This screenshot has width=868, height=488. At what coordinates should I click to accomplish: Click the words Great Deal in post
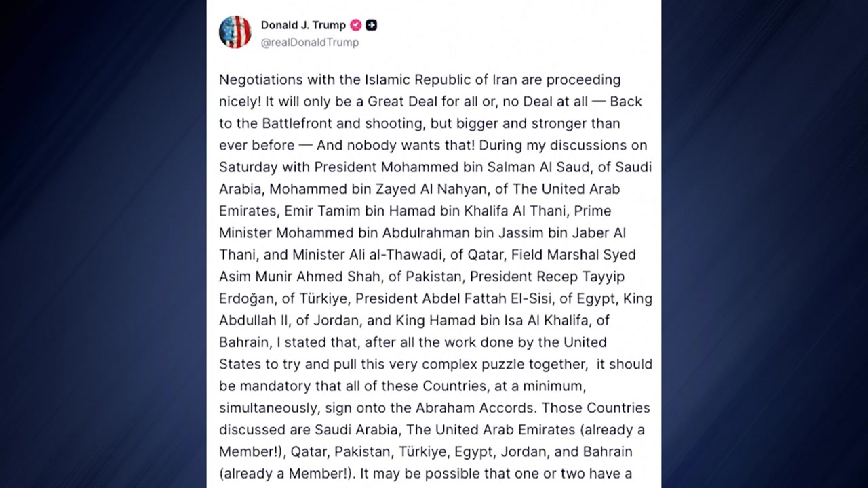(403, 102)
